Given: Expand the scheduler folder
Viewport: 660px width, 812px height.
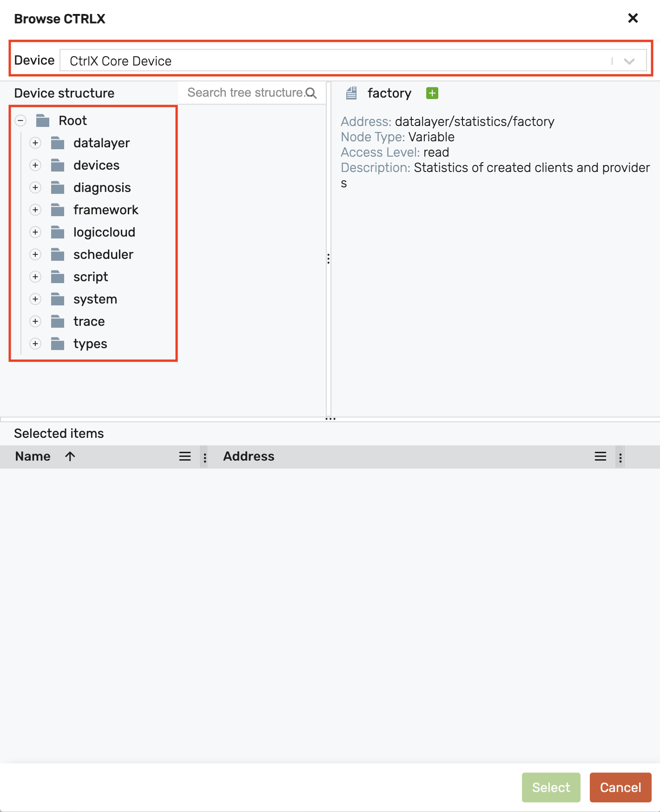Looking at the screenshot, I should coord(35,255).
